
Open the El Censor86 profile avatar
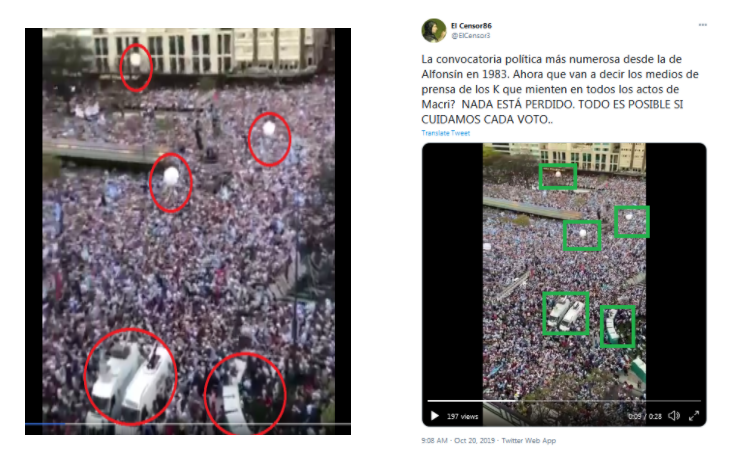click(434, 30)
